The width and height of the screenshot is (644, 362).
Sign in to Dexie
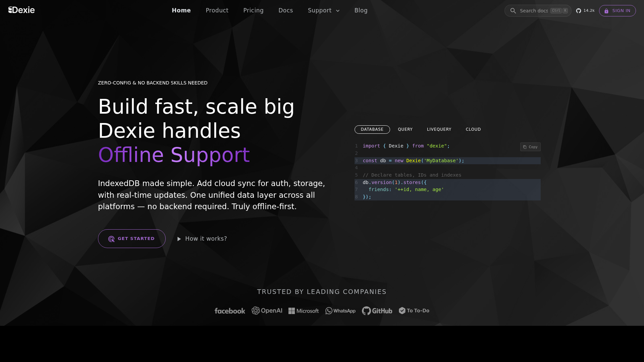pos(617,10)
